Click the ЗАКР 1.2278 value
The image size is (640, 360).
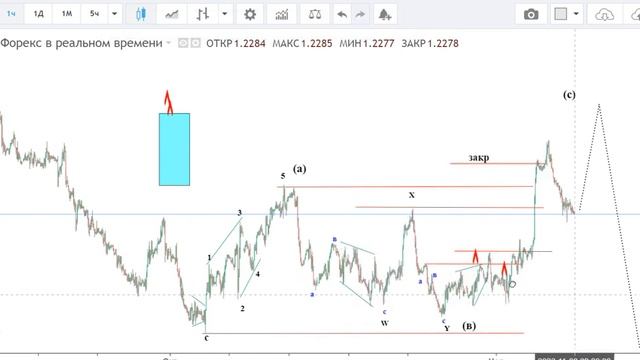point(430,43)
